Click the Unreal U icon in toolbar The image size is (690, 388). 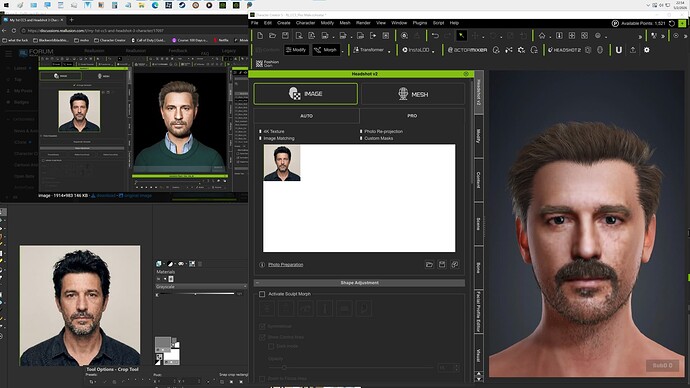coord(619,50)
